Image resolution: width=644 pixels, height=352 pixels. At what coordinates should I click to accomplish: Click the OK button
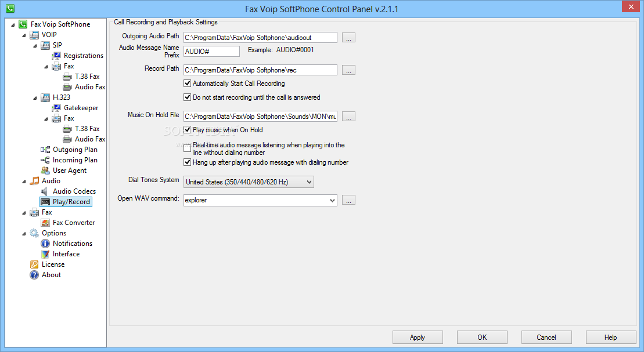click(482, 338)
